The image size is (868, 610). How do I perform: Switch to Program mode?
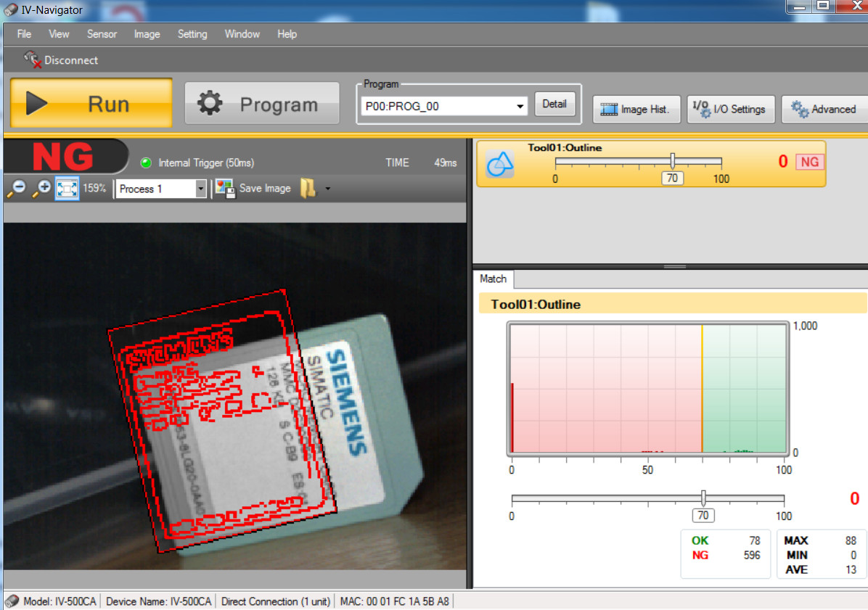coord(262,104)
